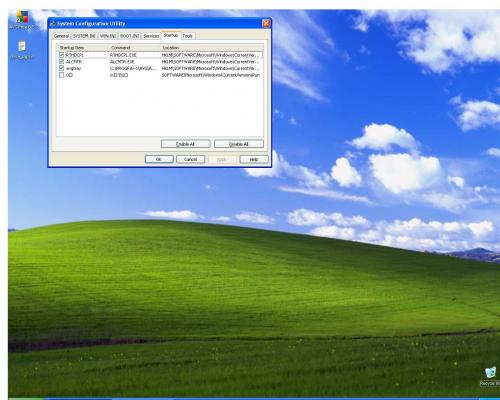
Task: Uncheck the avgtray startup item
Action: click(61, 68)
